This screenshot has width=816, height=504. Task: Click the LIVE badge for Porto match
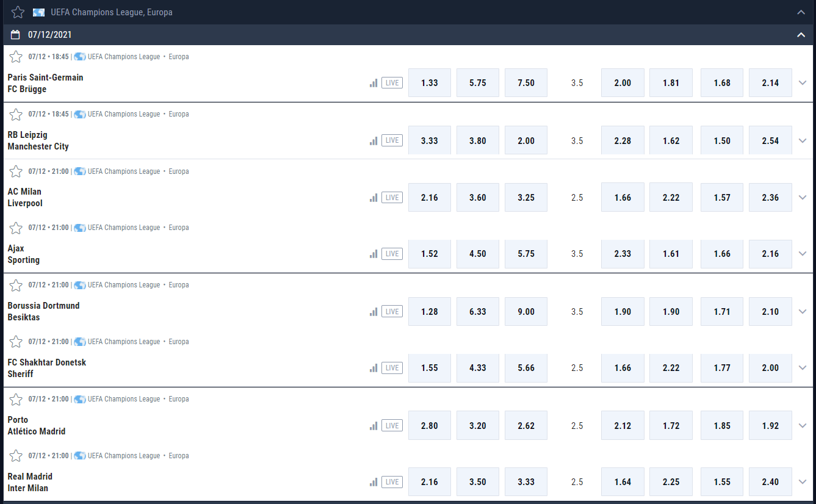(x=392, y=426)
